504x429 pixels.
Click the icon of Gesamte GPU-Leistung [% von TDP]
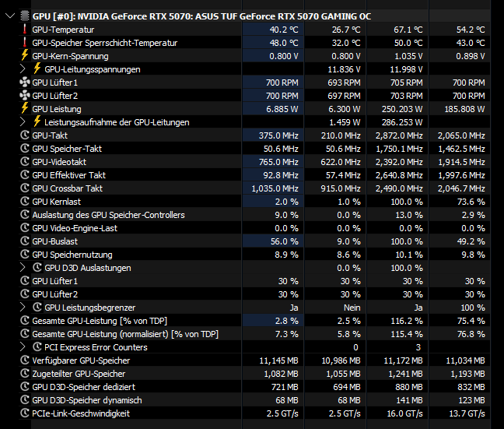pos(25,320)
